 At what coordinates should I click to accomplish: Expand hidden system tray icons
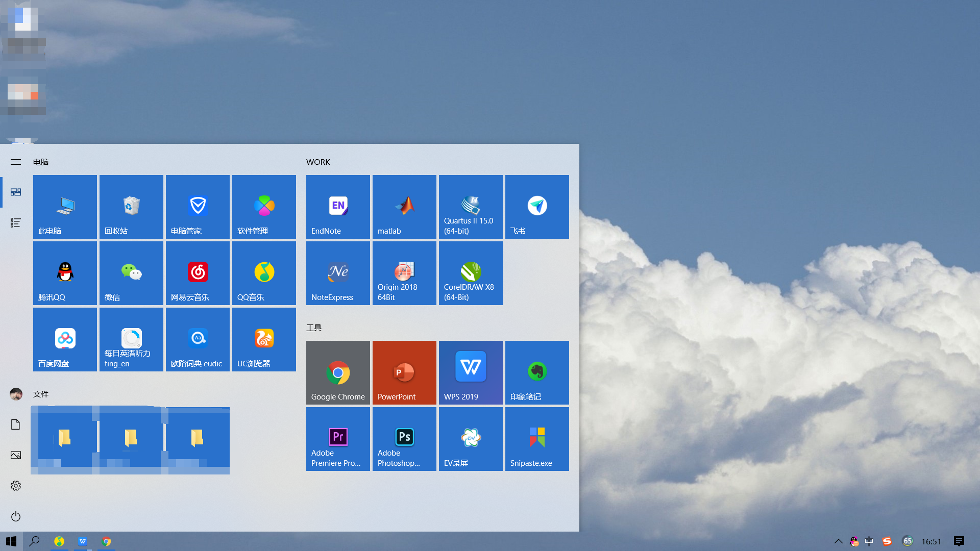point(839,541)
